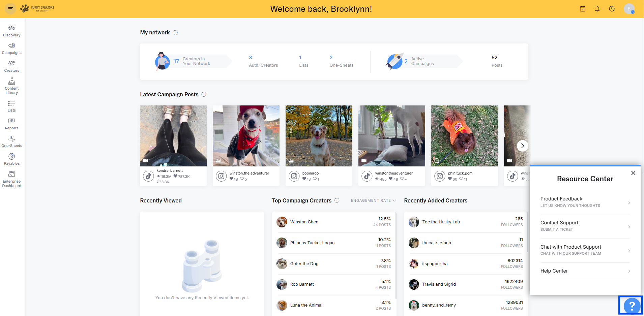The height and width of the screenshot is (316, 644).
Task: Click the booimroo autumn dog post thumbnail
Action: tap(319, 136)
